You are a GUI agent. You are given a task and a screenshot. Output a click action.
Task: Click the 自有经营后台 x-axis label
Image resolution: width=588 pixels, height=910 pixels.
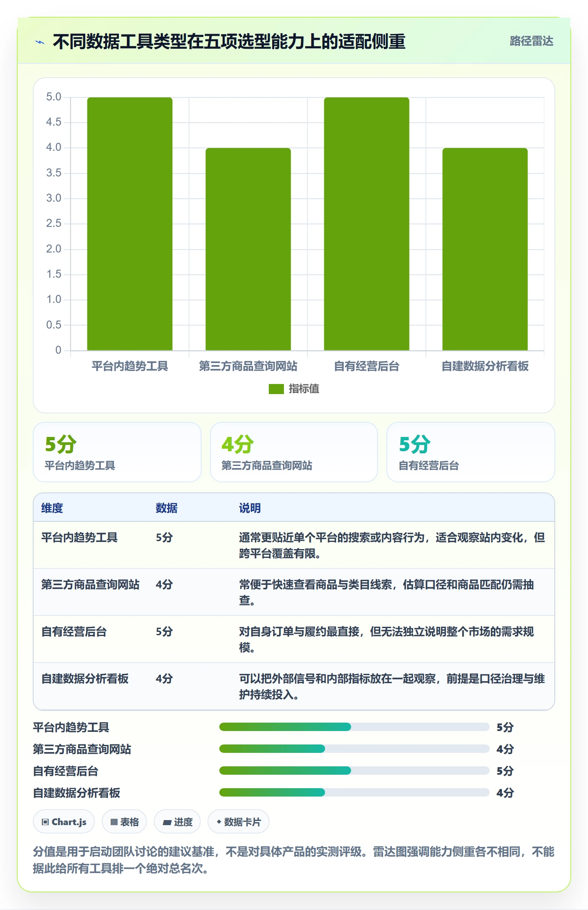click(x=367, y=366)
